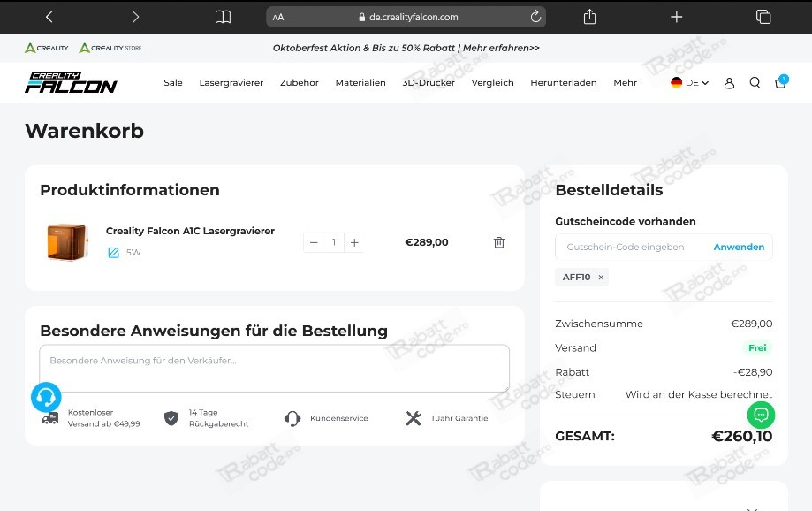Screen dimensions: 812x511
Task: Open the Herunterladen menu item
Action: point(564,83)
